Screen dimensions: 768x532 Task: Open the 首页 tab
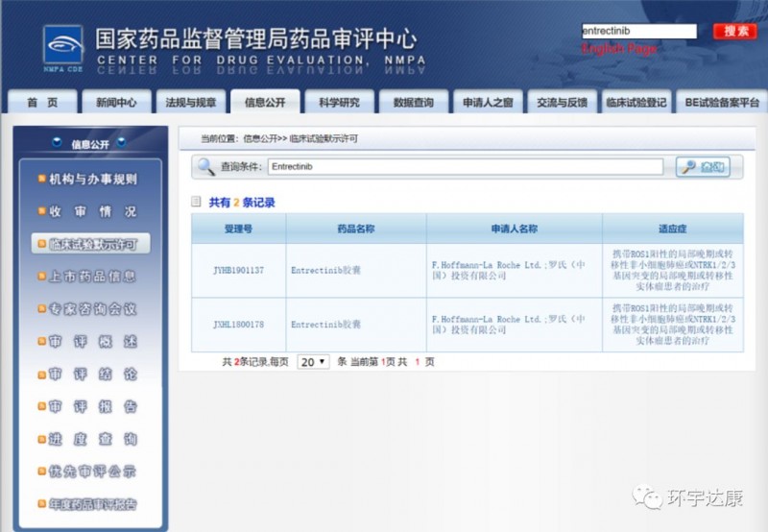coord(42,102)
